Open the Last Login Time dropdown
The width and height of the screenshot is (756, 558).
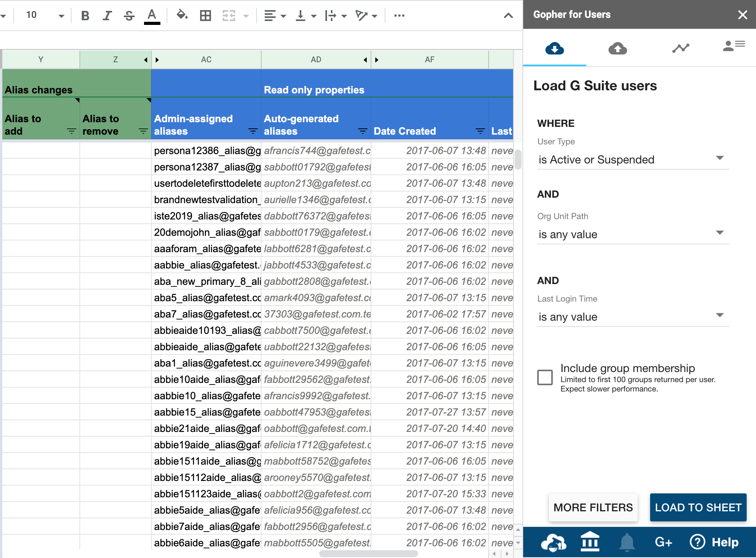[633, 317]
